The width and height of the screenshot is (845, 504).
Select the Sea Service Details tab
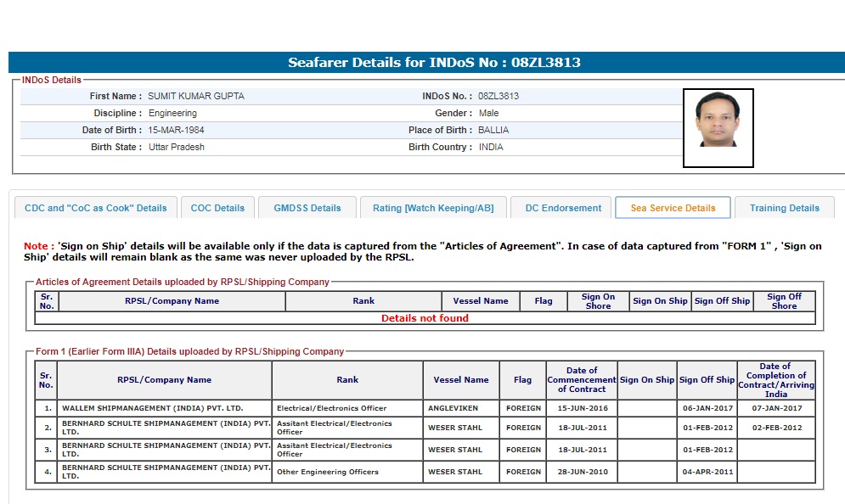coord(673,208)
